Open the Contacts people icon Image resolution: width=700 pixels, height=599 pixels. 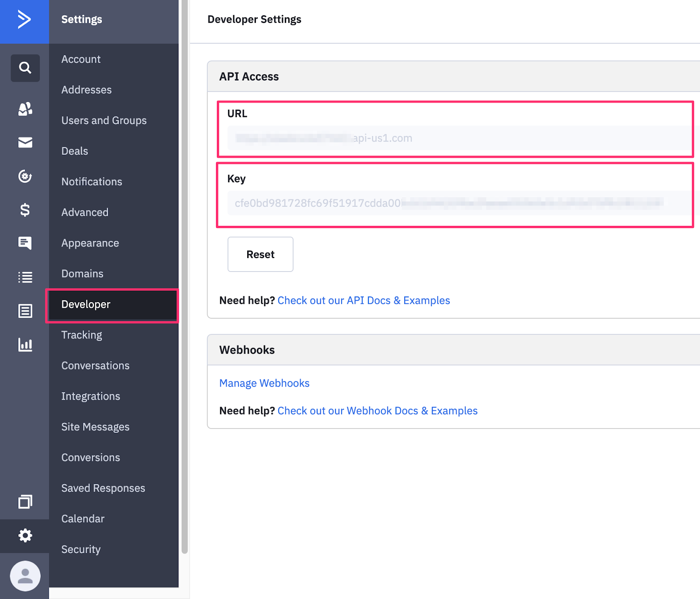25,109
